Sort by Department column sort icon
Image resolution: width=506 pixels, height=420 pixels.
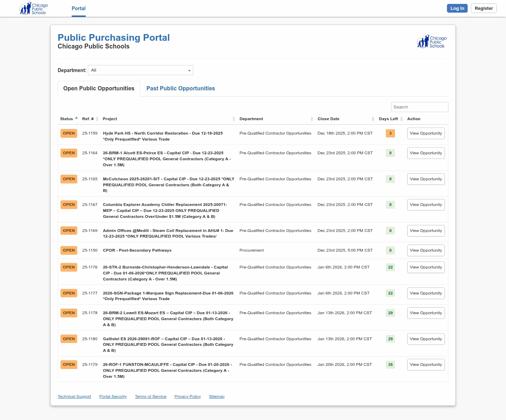[x=312, y=119]
